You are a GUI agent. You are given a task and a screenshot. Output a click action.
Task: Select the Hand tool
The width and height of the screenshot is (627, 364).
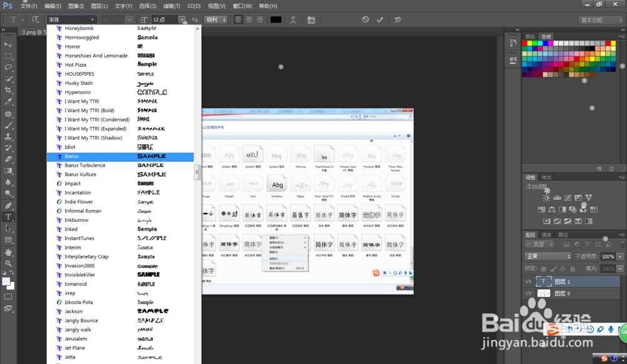point(9,252)
